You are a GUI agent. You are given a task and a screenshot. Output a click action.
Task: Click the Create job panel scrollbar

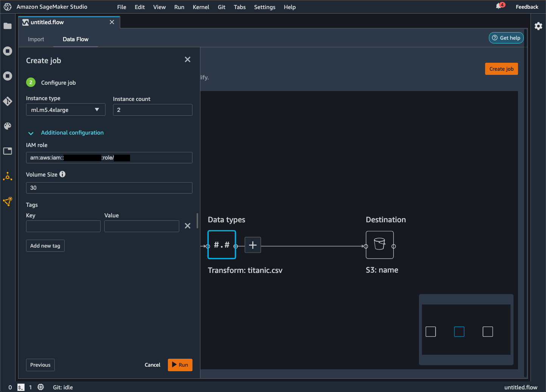[x=197, y=221]
